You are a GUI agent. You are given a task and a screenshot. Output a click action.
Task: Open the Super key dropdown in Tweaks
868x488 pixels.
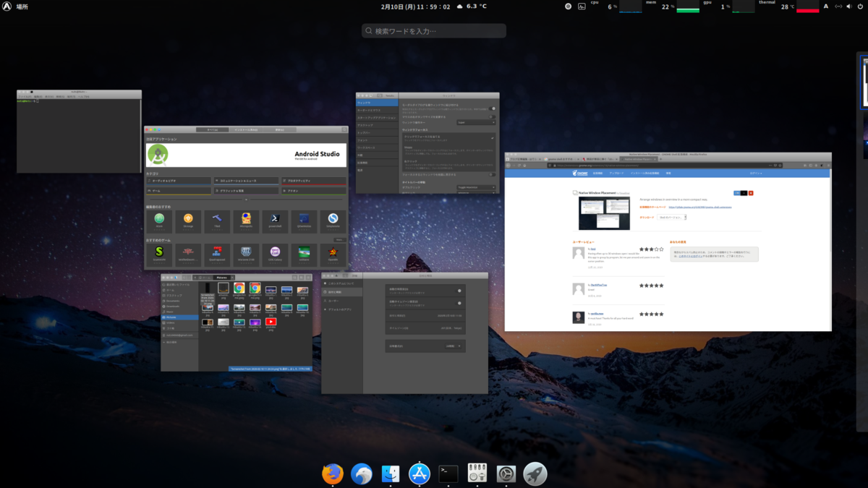tap(477, 123)
